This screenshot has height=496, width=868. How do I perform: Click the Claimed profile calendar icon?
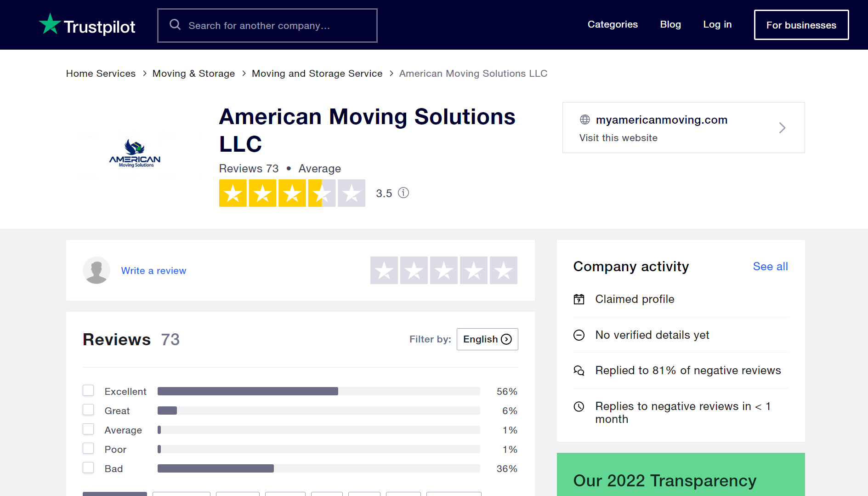point(579,300)
